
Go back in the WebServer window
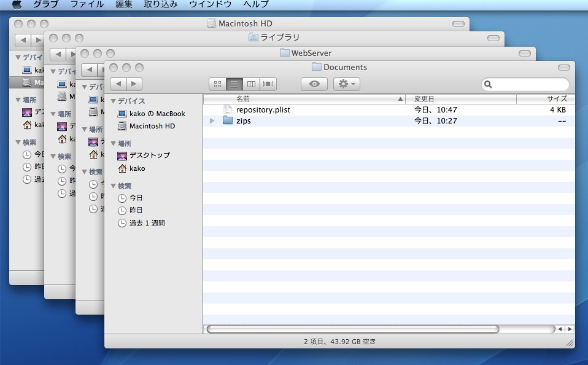click(x=89, y=70)
